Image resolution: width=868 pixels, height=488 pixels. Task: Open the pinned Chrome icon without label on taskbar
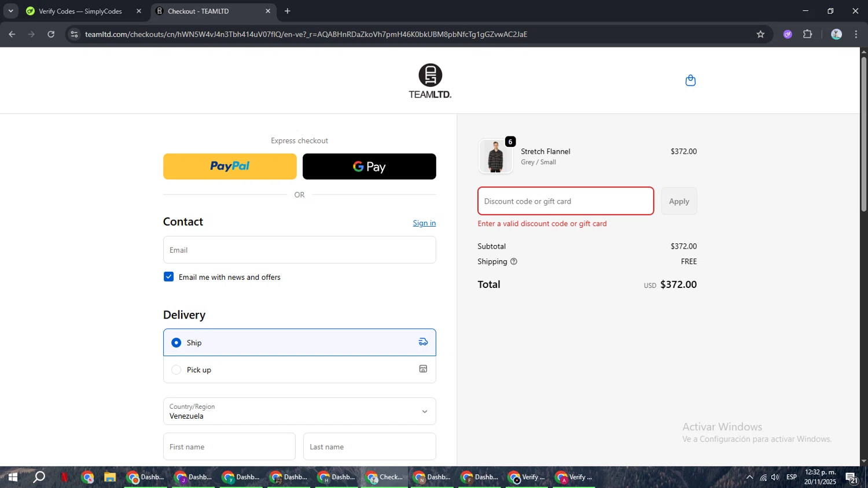(x=87, y=477)
